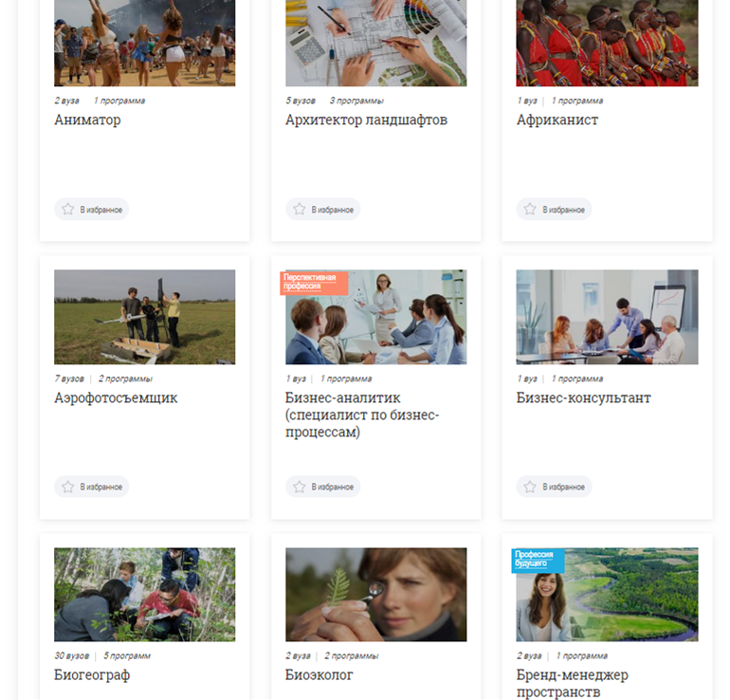Add Африканист with В избранное button
Image resolution: width=730 pixels, height=700 pixels.
(554, 209)
